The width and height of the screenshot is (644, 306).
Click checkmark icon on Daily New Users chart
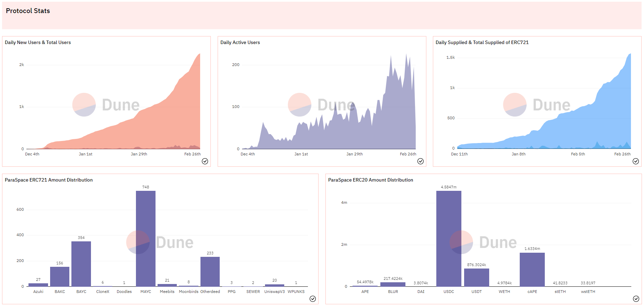click(x=205, y=161)
